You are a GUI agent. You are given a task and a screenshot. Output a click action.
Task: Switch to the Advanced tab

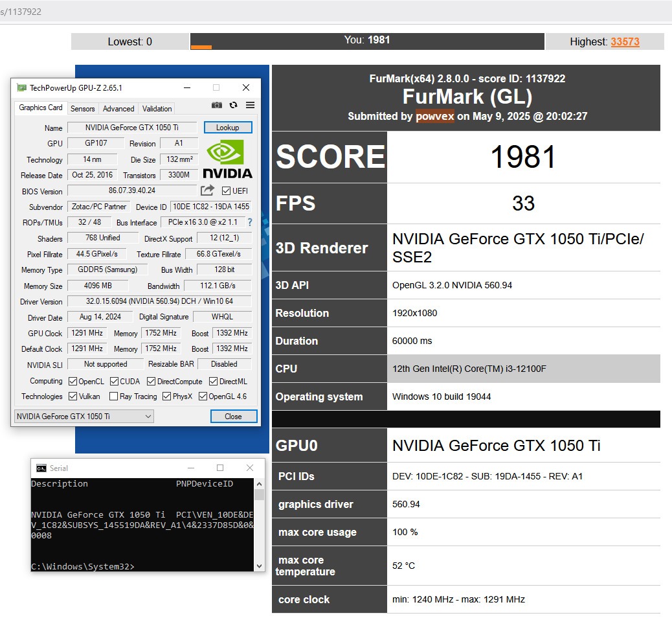coord(118,109)
